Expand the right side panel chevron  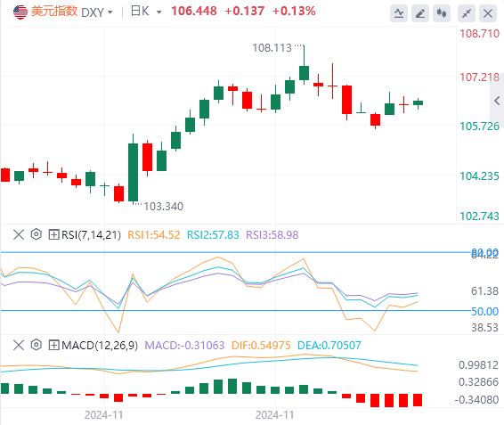coord(497,101)
